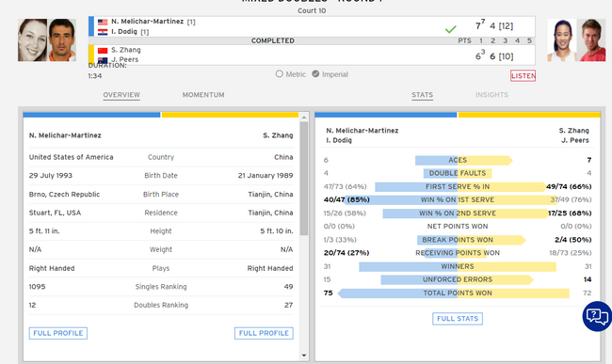Click the Total Points Won stat bar
Screen dimensions: 612x364
click(x=454, y=293)
